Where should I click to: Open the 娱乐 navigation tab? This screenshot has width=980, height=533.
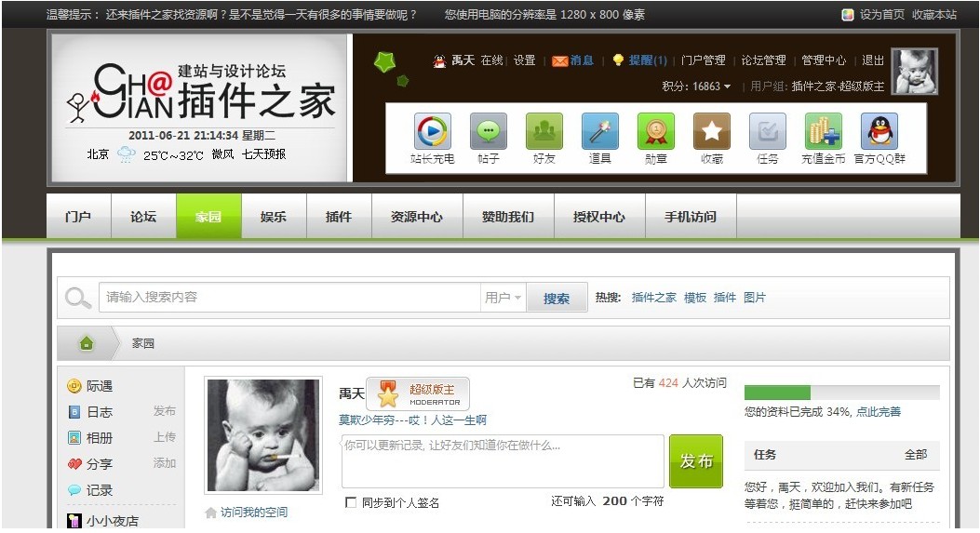point(274,216)
